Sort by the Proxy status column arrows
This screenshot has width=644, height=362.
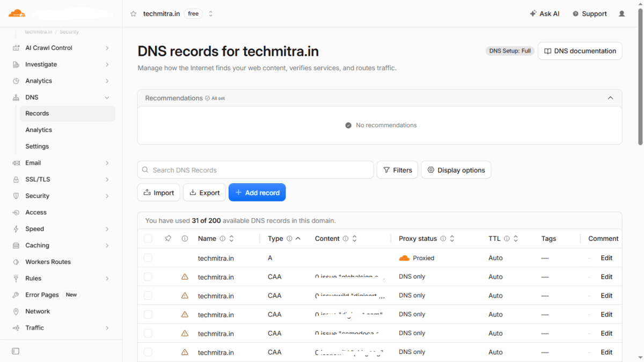452,239
